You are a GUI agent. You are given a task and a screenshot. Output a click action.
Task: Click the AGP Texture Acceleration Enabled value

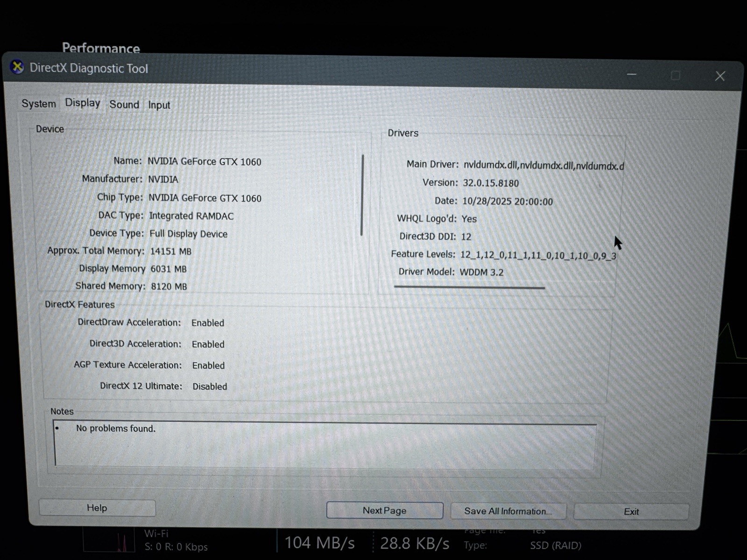[x=208, y=365]
